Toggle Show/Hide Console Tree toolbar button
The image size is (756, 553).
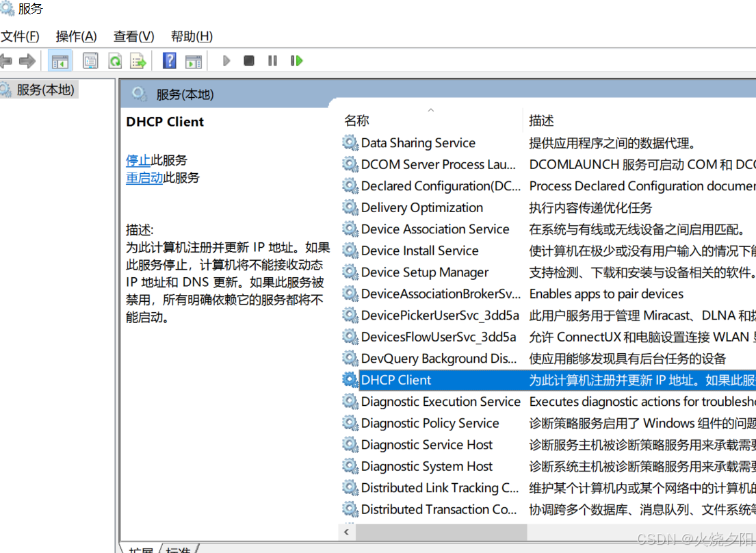(x=60, y=61)
